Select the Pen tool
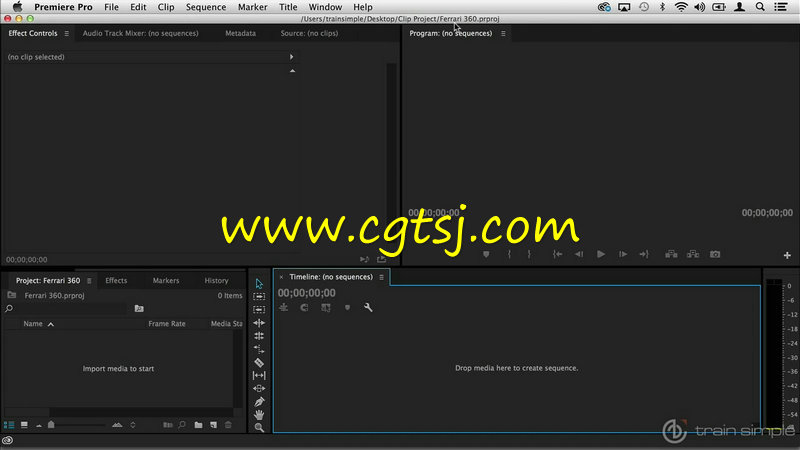Image resolution: width=800 pixels, height=450 pixels. click(x=259, y=402)
